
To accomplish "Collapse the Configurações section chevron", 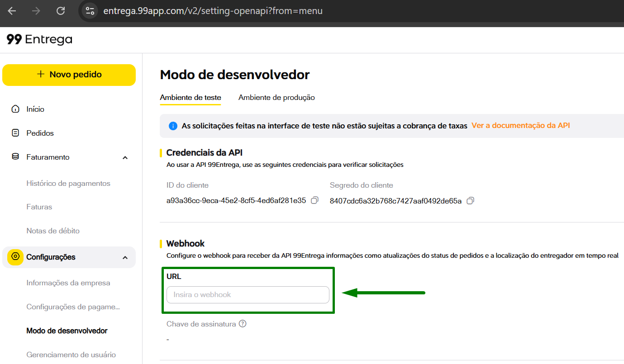I will click(125, 257).
